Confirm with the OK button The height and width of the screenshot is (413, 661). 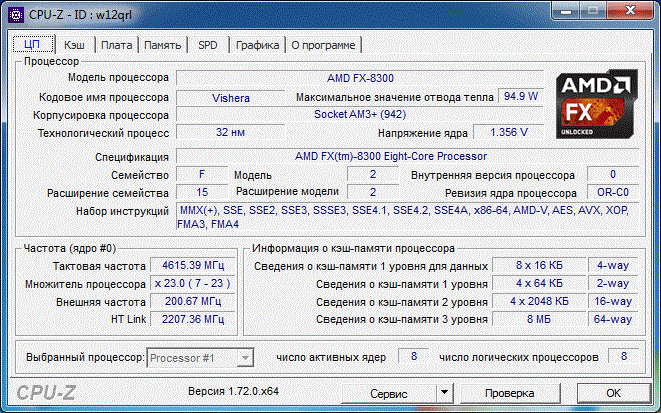click(x=613, y=394)
